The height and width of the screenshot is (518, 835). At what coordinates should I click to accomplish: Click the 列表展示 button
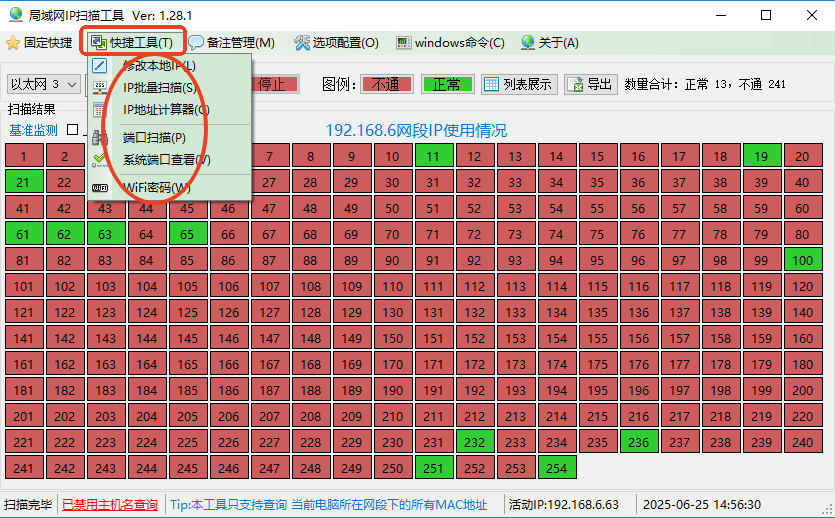click(518, 84)
